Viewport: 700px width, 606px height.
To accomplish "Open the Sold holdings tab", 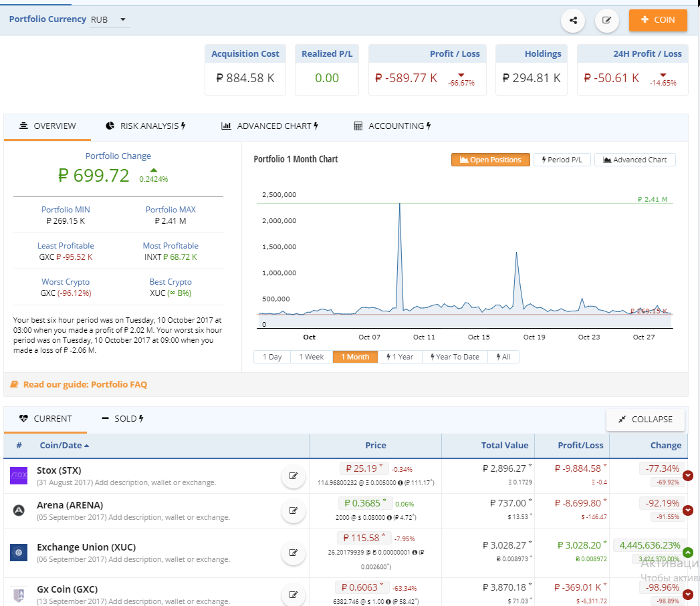I will [x=123, y=419].
